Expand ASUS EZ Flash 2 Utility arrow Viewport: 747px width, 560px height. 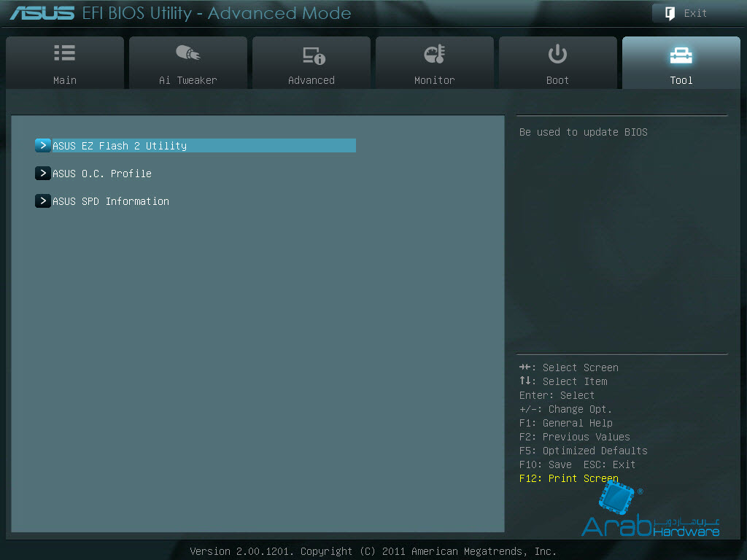tap(43, 145)
